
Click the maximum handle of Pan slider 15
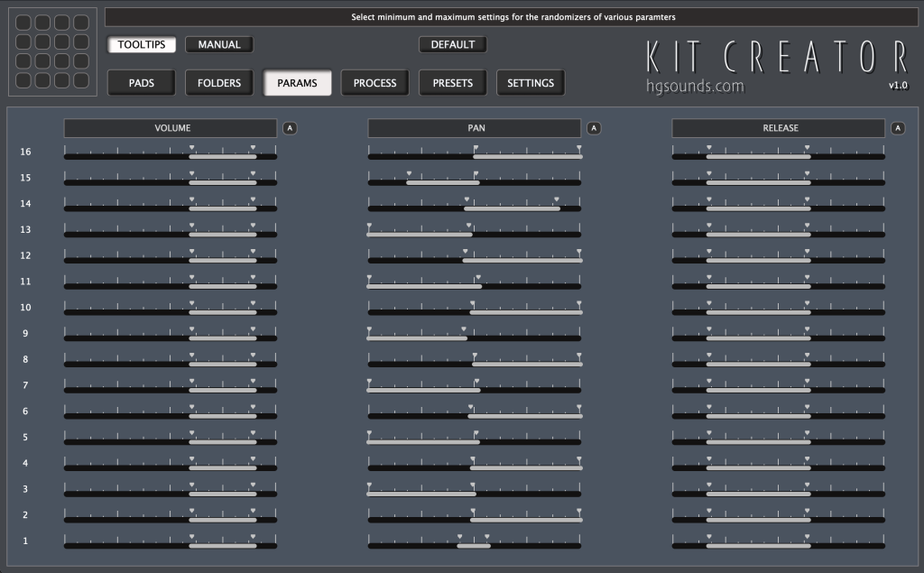(x=476, y=174)
